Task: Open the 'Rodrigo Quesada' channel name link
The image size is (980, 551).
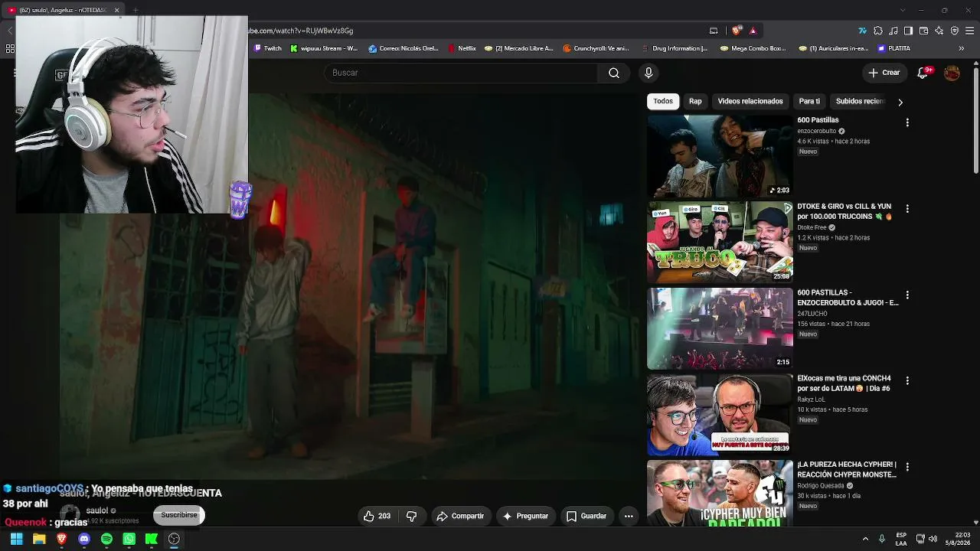Action: pyautogui.click(x=820, y=485)
